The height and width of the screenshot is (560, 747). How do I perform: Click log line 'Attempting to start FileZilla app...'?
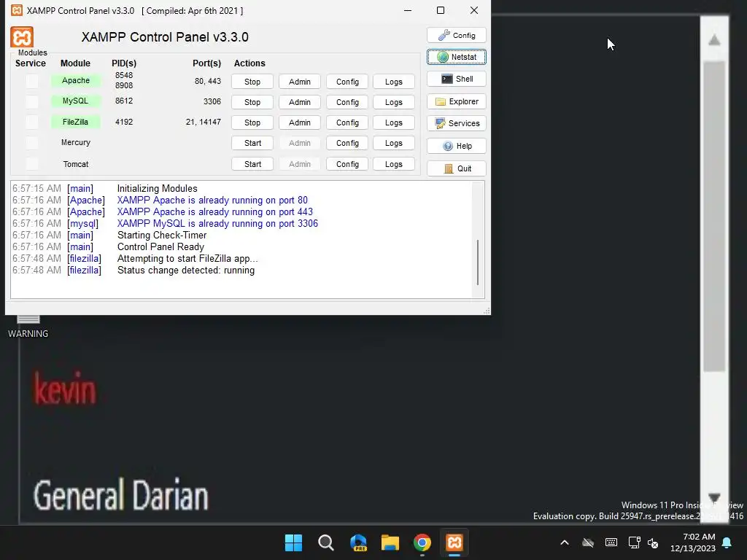tap(187, 259)
